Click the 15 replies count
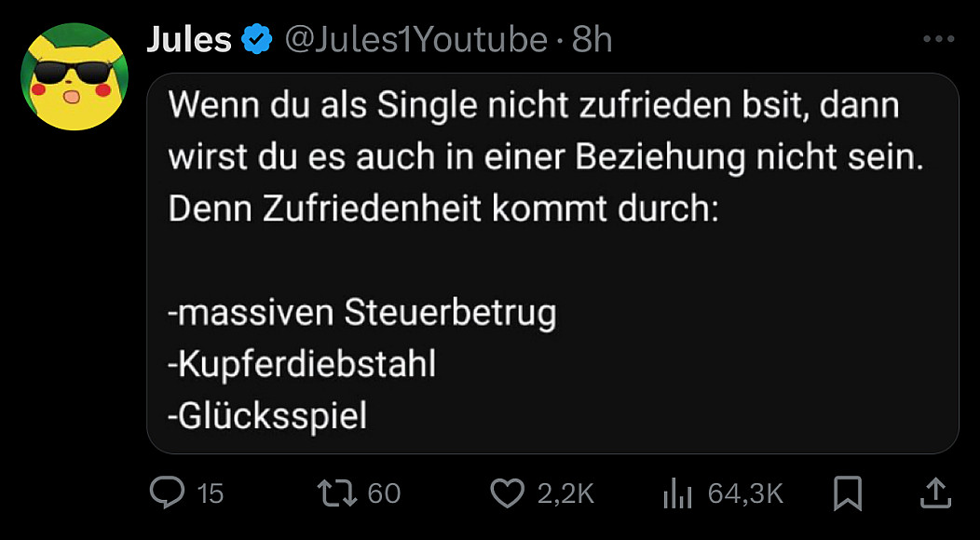The image size is (980, 540). point(211,493)
